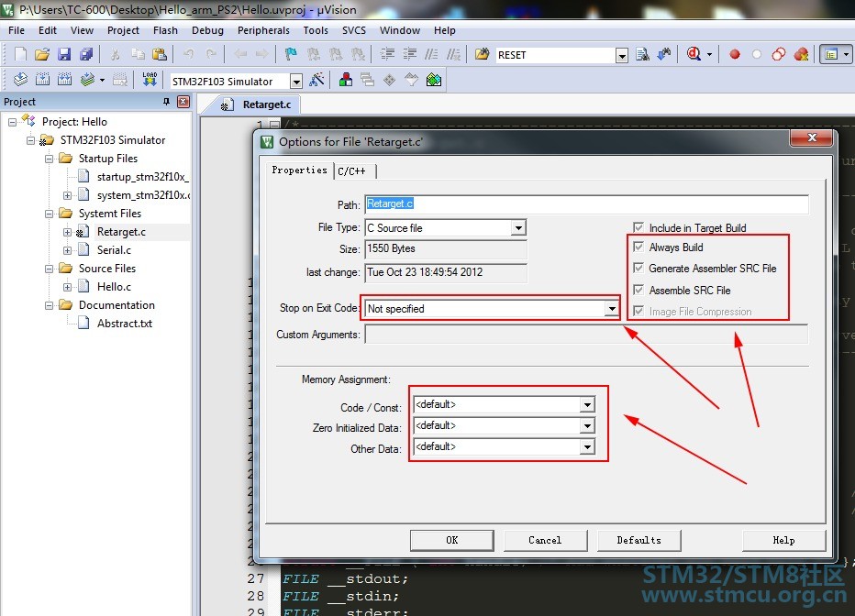The height and width of the screenshot is (616, 855).
Task: Start debug session magnifier icon
Action: [694, 54]
